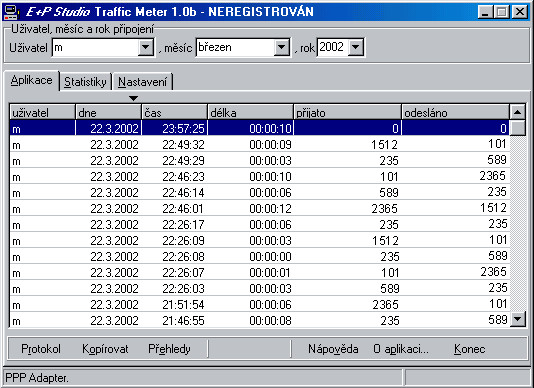Open the Uživatel dropdown
Viewport: 534px width, 388px height.
click(x=146, y=47)
